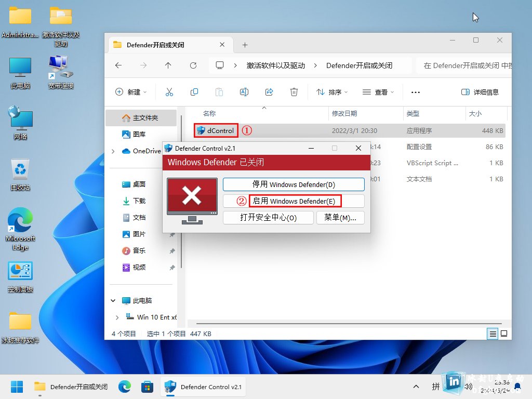
Task: Click chevron after 激活软件以及驱动 in breadcrumb
Action: [315, 65]
